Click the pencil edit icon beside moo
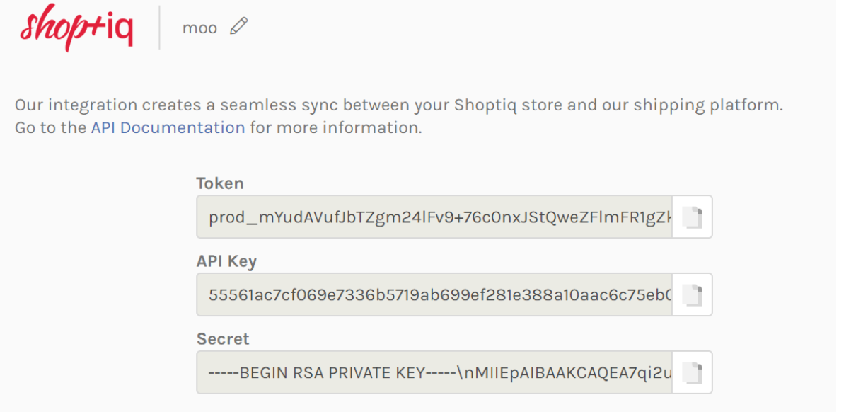This screenshot has width=868, height=412. 239,27
